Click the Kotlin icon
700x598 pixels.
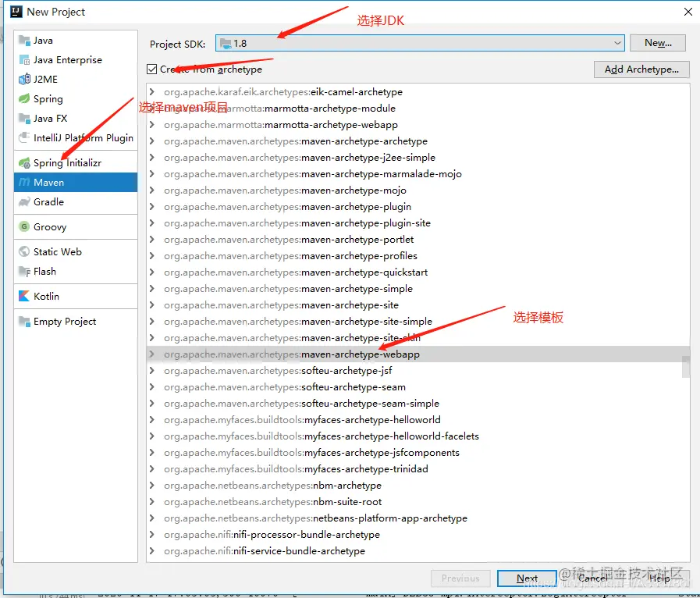[x=24, y=296]
